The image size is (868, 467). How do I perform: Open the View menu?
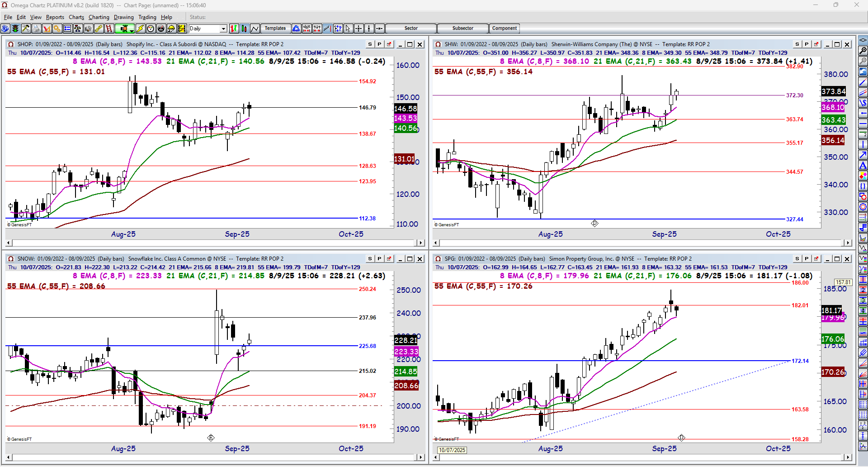36,17
